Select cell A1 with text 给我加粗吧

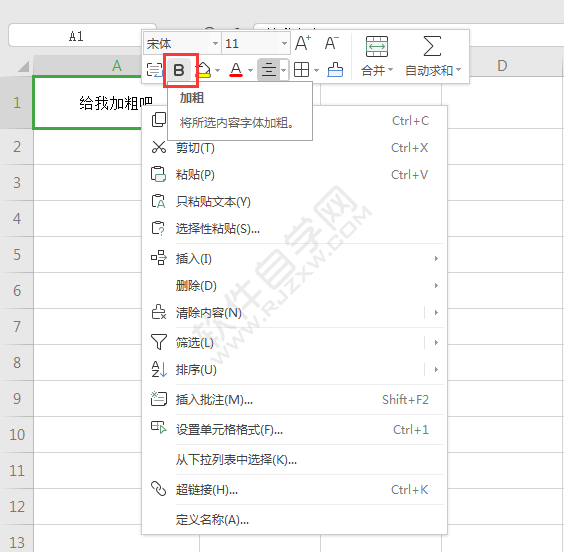(x=87, y=102)
